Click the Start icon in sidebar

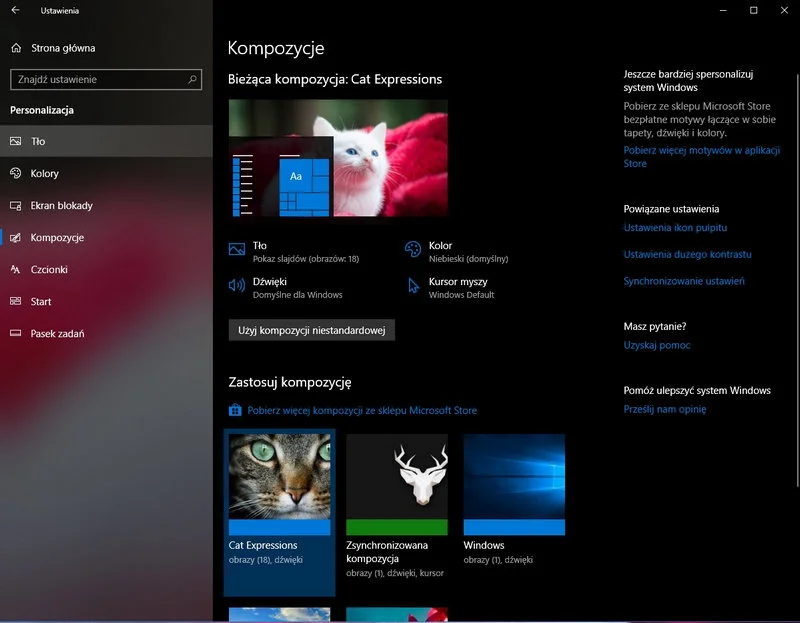click(x=16, y=302)
